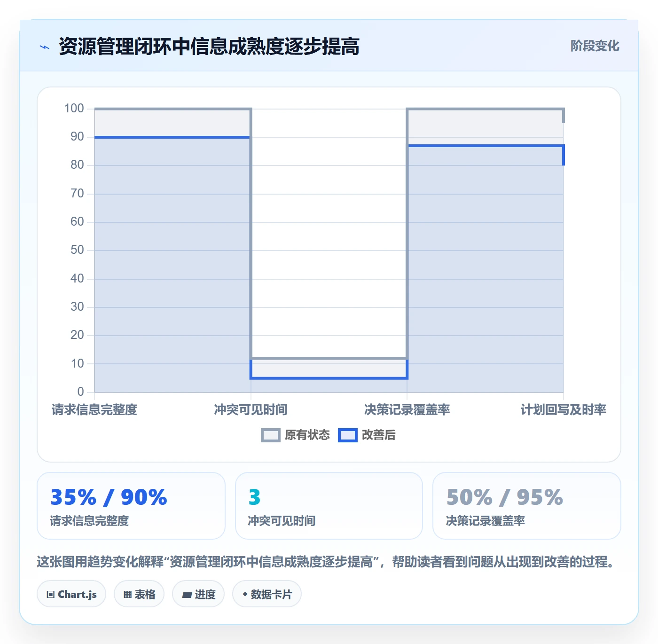658x644 pixels.
Task: Click the 原有状态 legend label
Action: click(307, 435)
